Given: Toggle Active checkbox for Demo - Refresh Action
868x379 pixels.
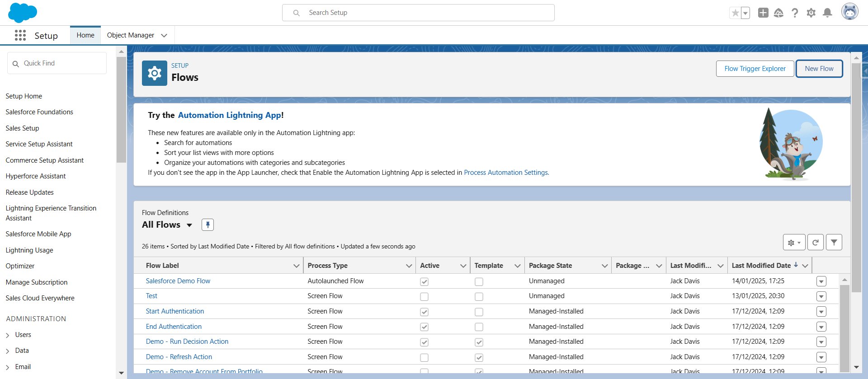Looking at the screenshot, I should pos(424,357).
